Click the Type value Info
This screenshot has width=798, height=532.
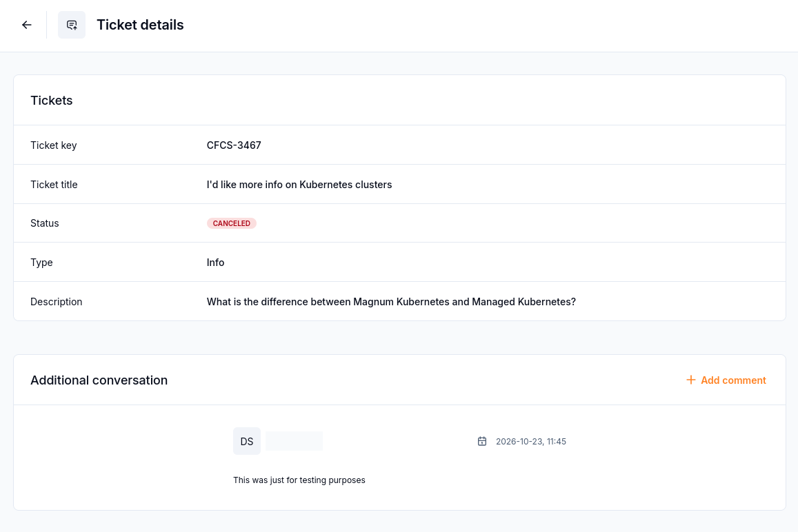[x=215, y=263]
